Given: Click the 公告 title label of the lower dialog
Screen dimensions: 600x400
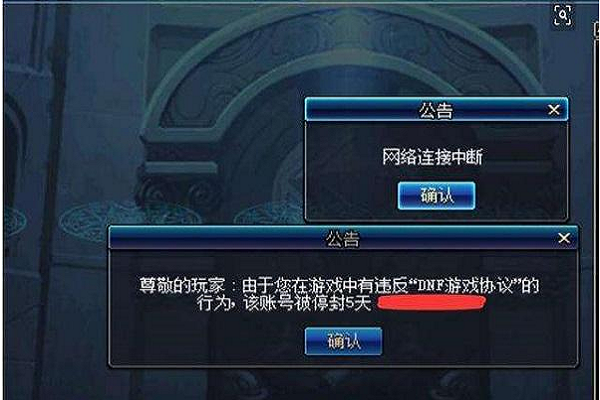Looking at the screenshot, I should [343, 238].
